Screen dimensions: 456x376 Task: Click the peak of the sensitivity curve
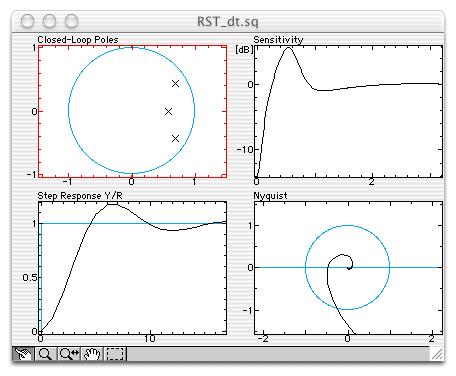coord(289,48)
